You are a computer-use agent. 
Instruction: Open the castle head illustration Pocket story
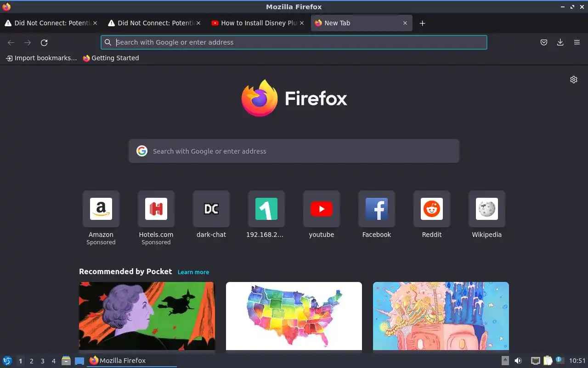pyautogui.click(x=441, y=316)
